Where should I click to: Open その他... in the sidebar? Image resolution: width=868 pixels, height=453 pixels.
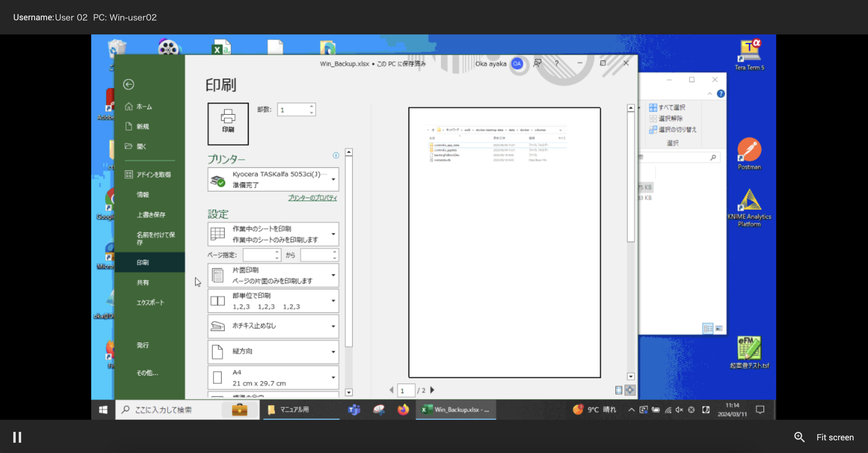(x=147, y=372)
